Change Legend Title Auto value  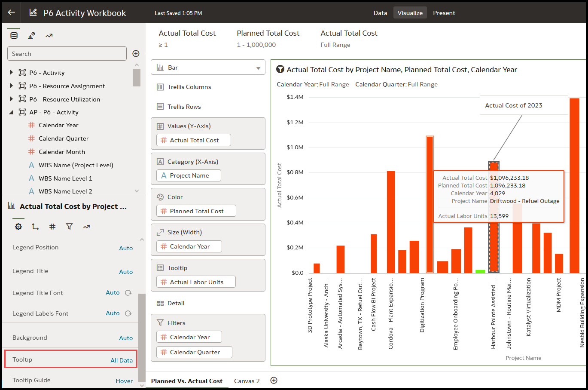[126, 272]
